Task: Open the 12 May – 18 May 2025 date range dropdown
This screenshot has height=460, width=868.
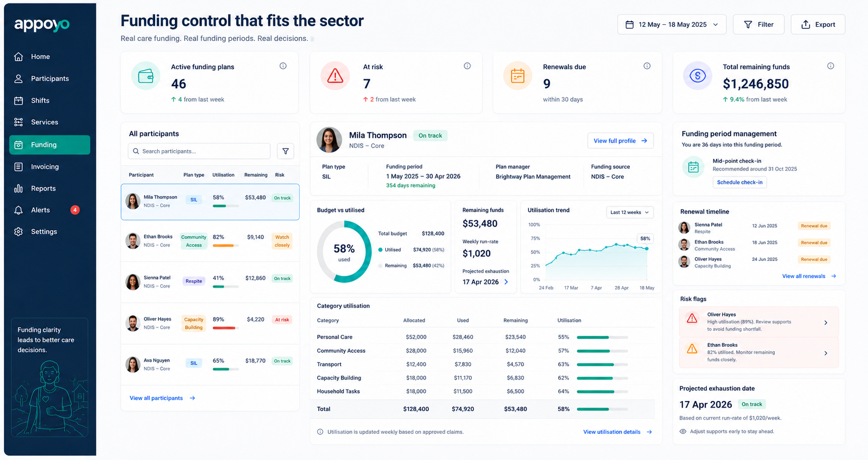Action: (672, 24)
